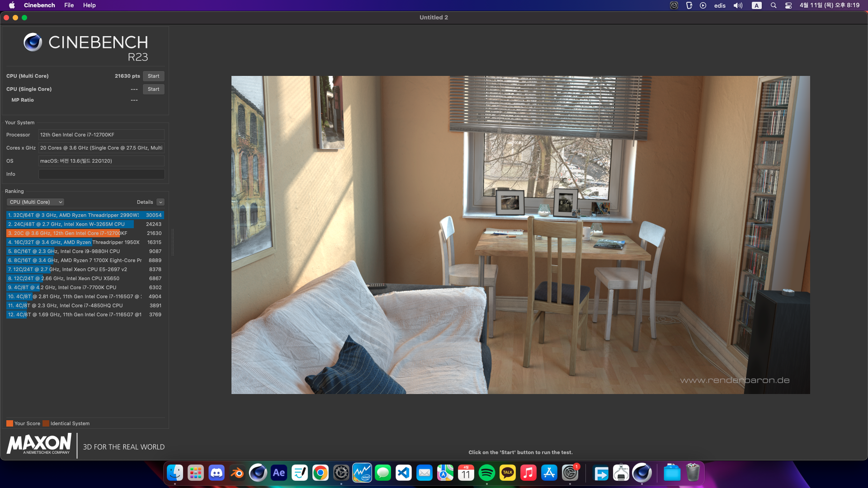The image size is (868, 488).
Task: Open Launchpad from the Dock
Action: (x=196, y=473)
